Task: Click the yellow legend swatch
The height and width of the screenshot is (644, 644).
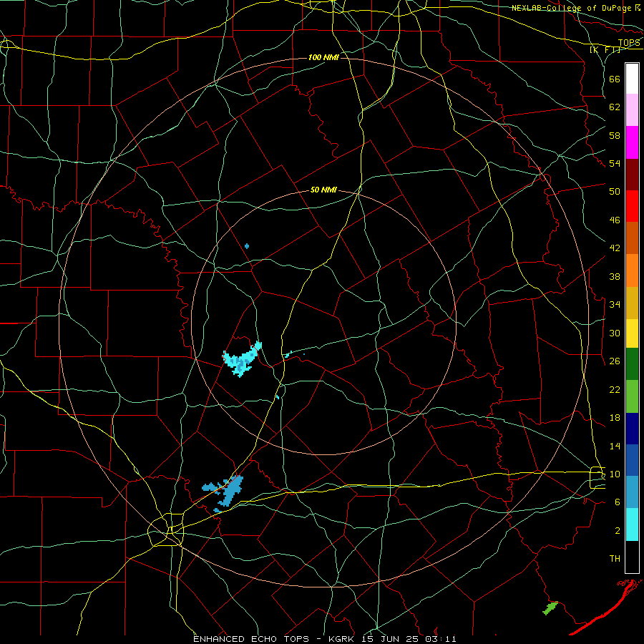Action: click(x=632, y=333)
